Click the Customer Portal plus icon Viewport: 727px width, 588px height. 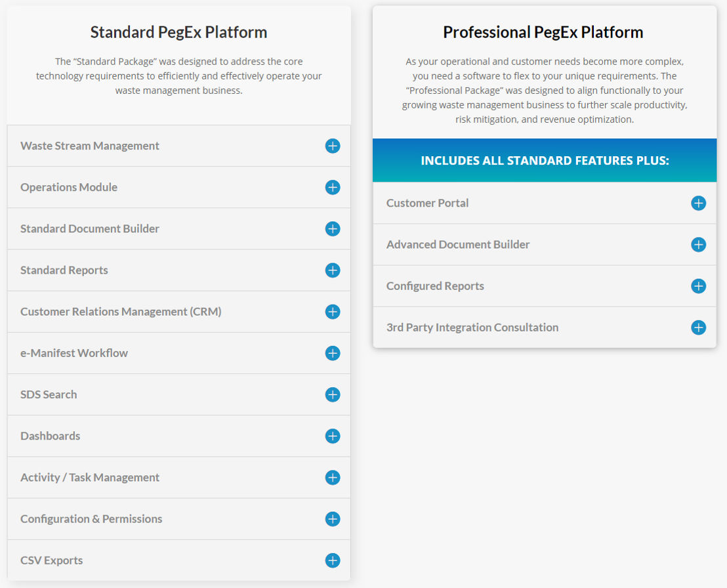(x=698, y=203)
